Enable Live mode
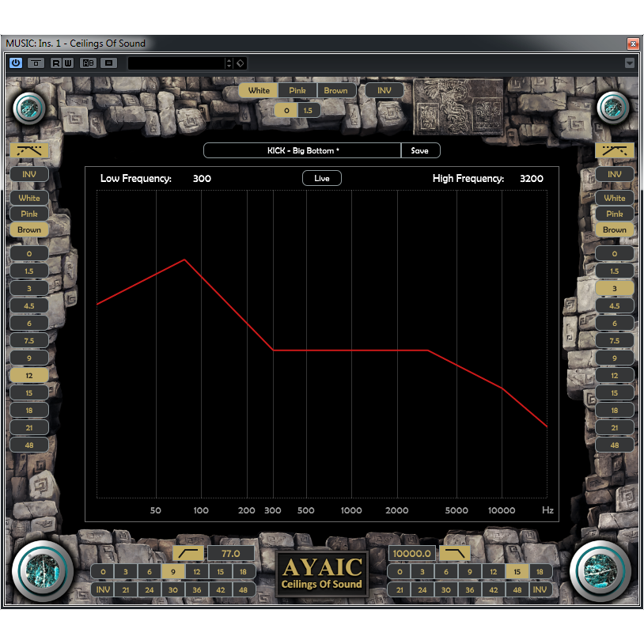 coord(321,178)
